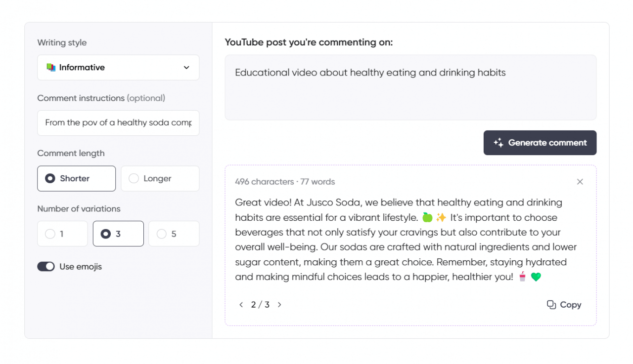Screen dimensions: 633x364
Task: Click the right chevron for next variation
Action: [x=279, y=305]
